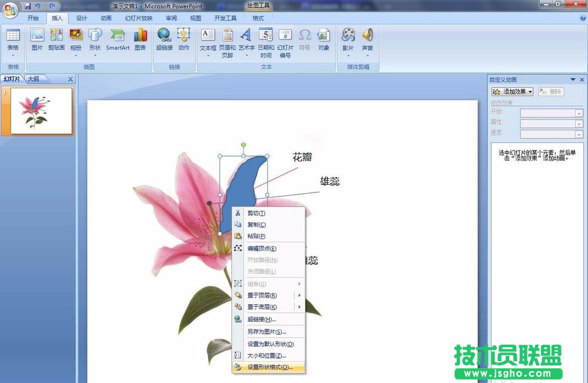Screen dimensions: 588x383
Task: Open the 添加效果 (Add Effect) dropdown
Action: 510,91
